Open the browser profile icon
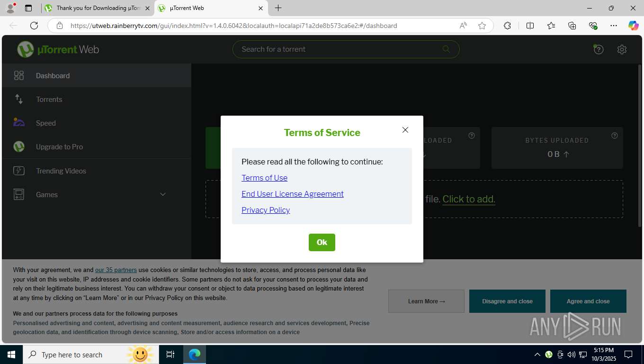This screenshot has width=644, height=364. coord(10,8)
